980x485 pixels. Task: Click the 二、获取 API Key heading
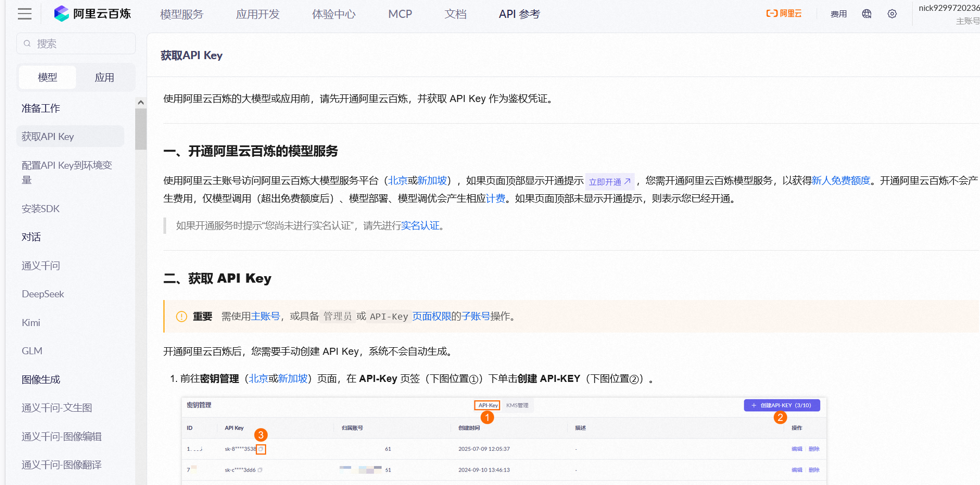coord(217,278)
